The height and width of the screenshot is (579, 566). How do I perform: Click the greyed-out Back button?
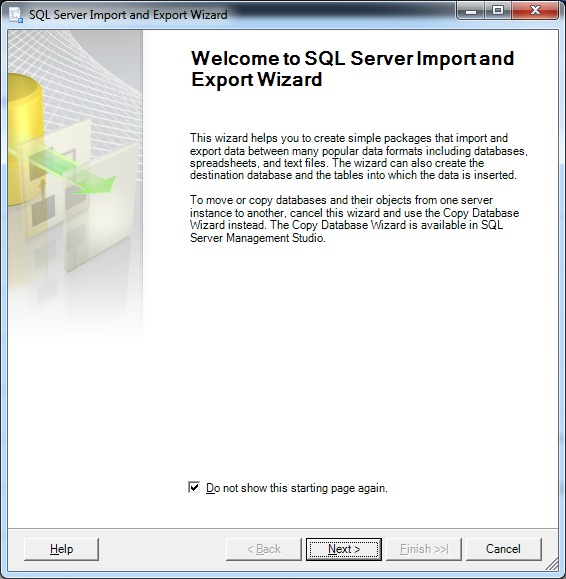click(264, 549)
